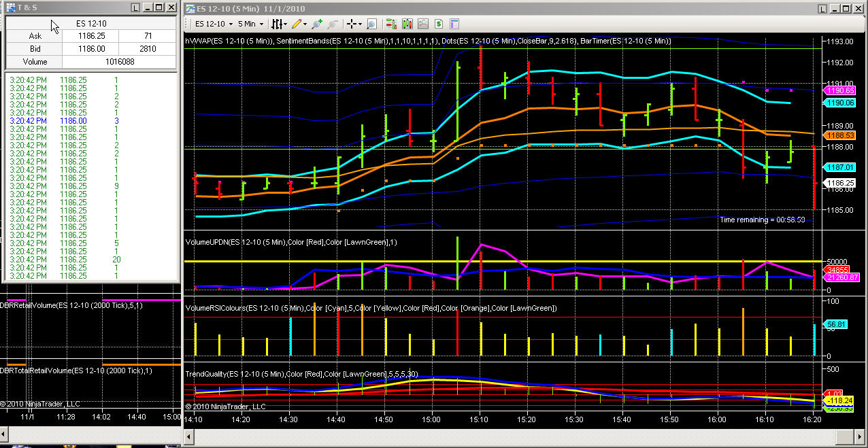The image size is (868, 448).
Task: Open the chart properties page icon
Action: pos(454,23)
